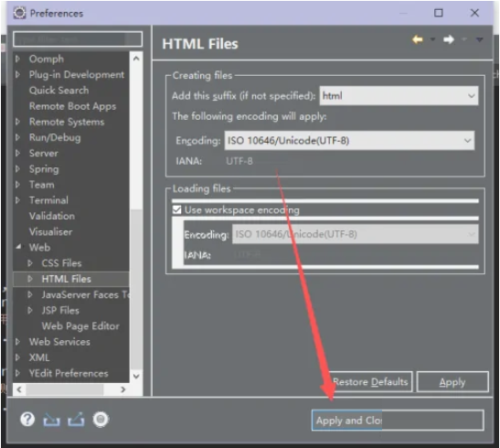Expand the Team tree node
Viewport: 500px width, 448px height.
(18, 185)
